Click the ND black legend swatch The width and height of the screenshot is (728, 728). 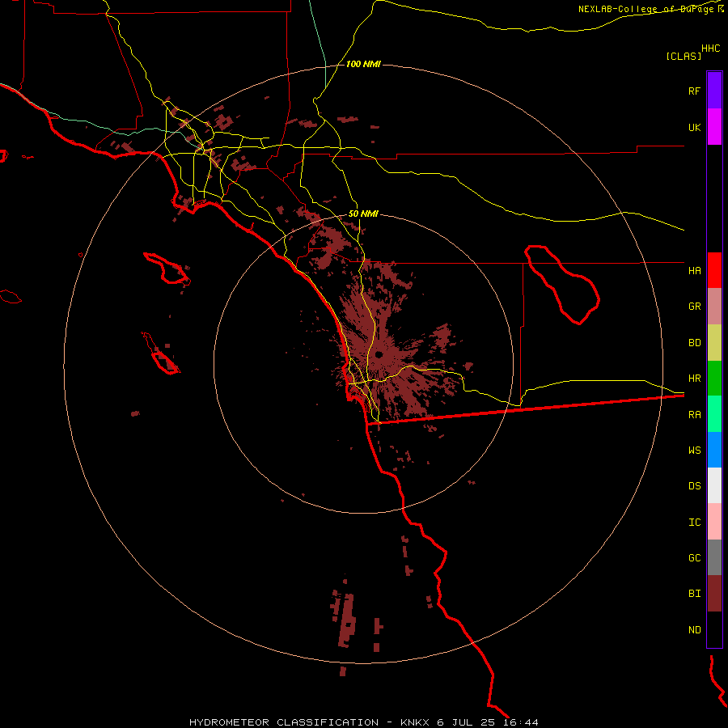coord(714,629)
